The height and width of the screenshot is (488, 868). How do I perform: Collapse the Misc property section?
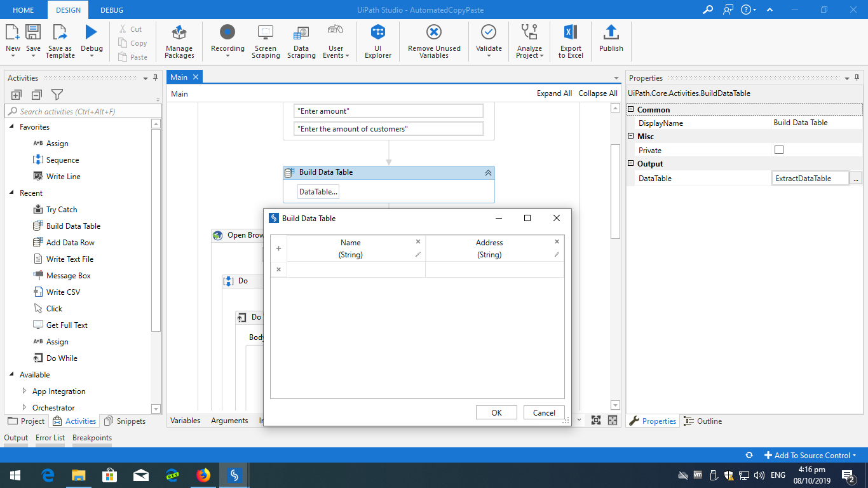[x=632, y=137]
